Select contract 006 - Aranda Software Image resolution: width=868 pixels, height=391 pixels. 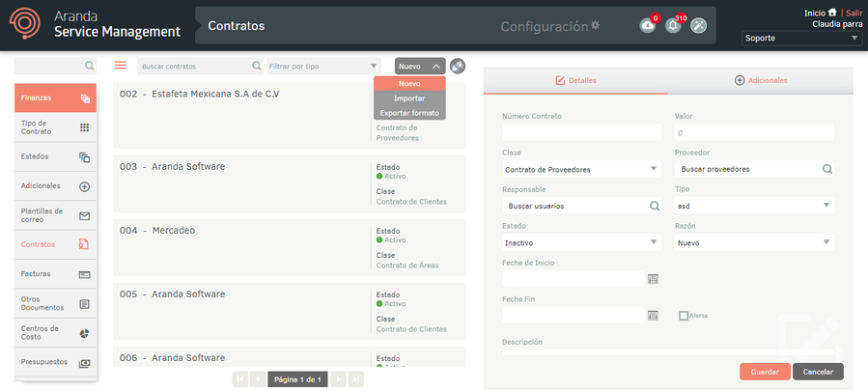[x=289, y=356]
